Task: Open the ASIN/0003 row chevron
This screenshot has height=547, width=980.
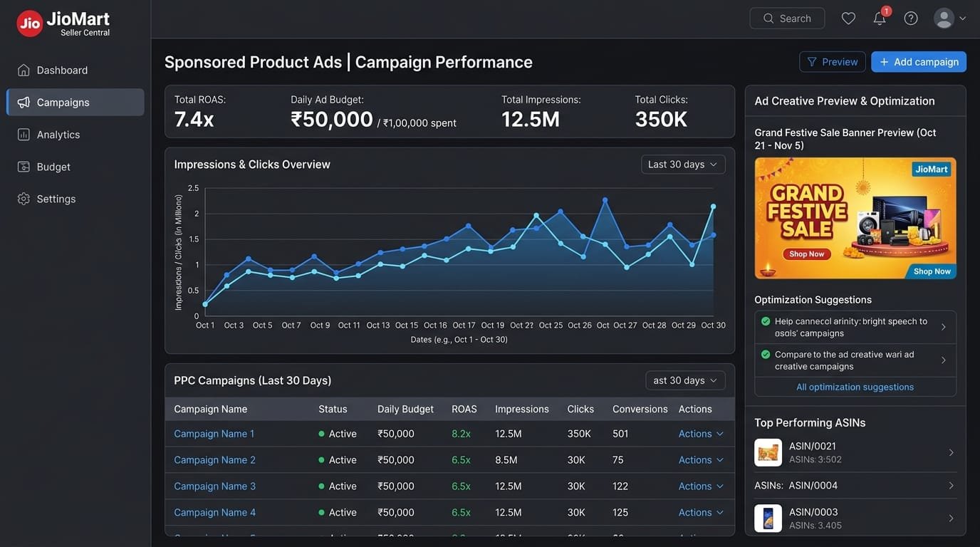Action: pyautogui.click(x=951, y=518)
